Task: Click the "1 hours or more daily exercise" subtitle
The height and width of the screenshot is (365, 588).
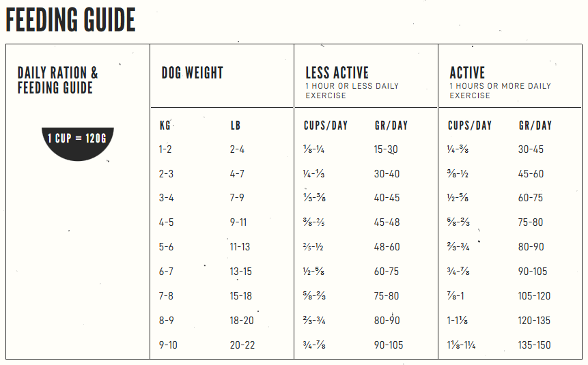Action: tap(500, 91)
